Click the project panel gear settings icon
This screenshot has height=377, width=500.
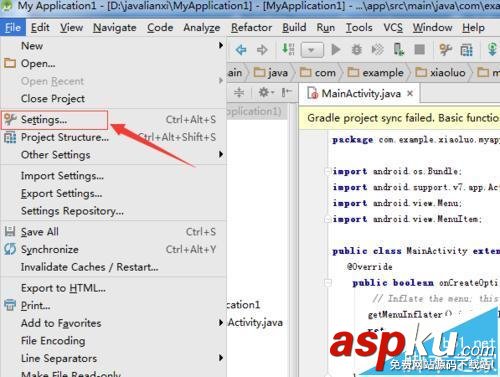266,92
